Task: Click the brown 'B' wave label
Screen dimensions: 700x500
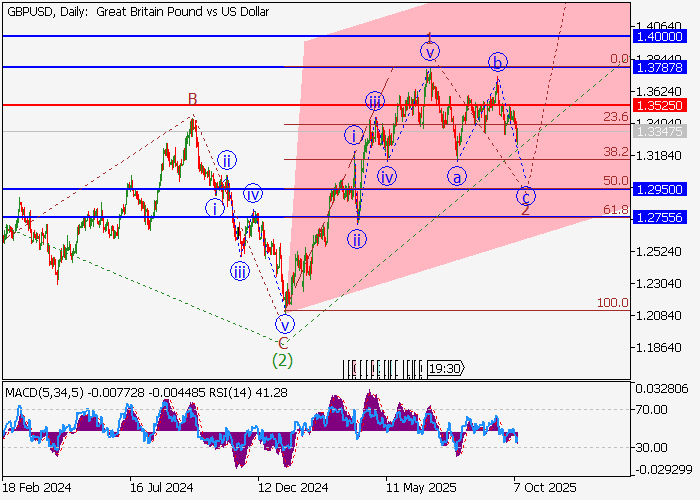Action: point(192,99)
